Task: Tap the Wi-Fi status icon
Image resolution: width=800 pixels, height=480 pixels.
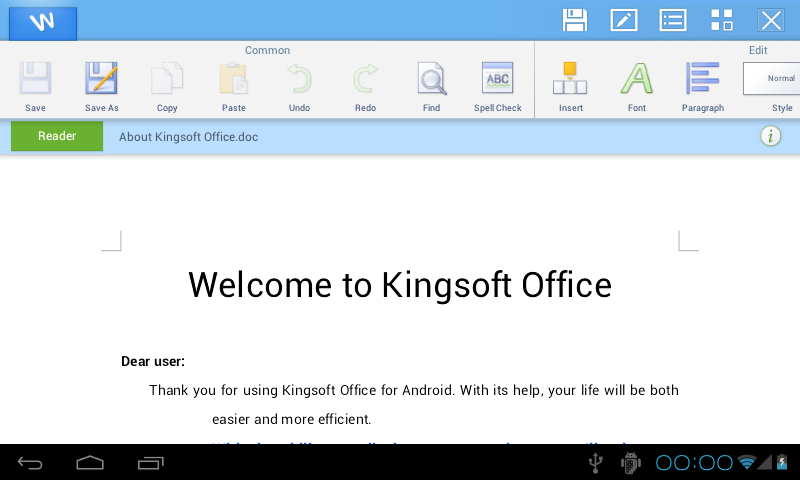Action: [747, 462]
